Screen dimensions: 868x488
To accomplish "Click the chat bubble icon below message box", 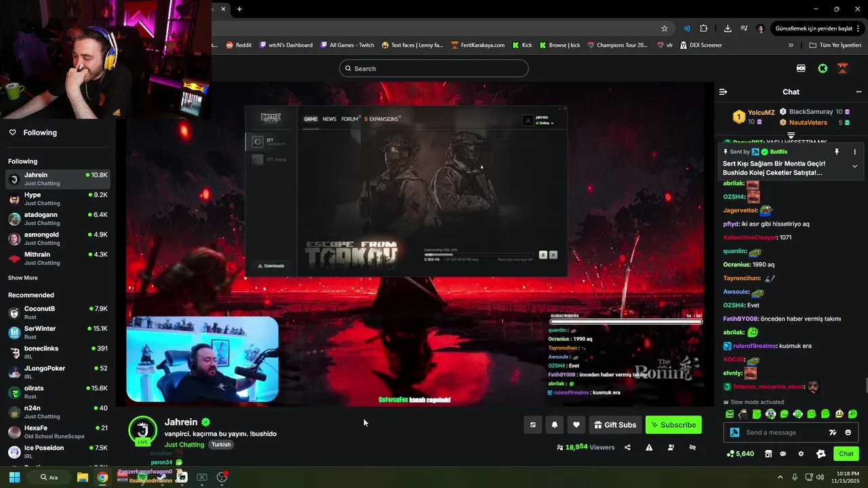I will 783,453.
